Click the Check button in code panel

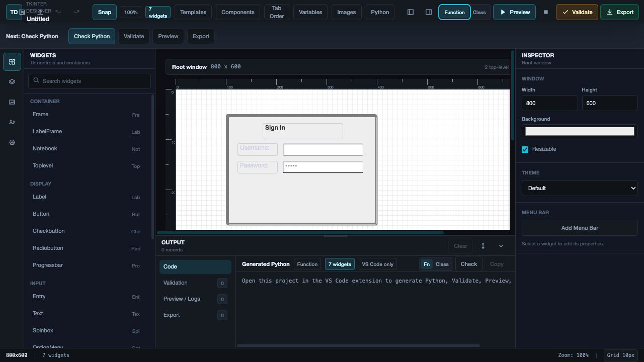click(469, 264)
